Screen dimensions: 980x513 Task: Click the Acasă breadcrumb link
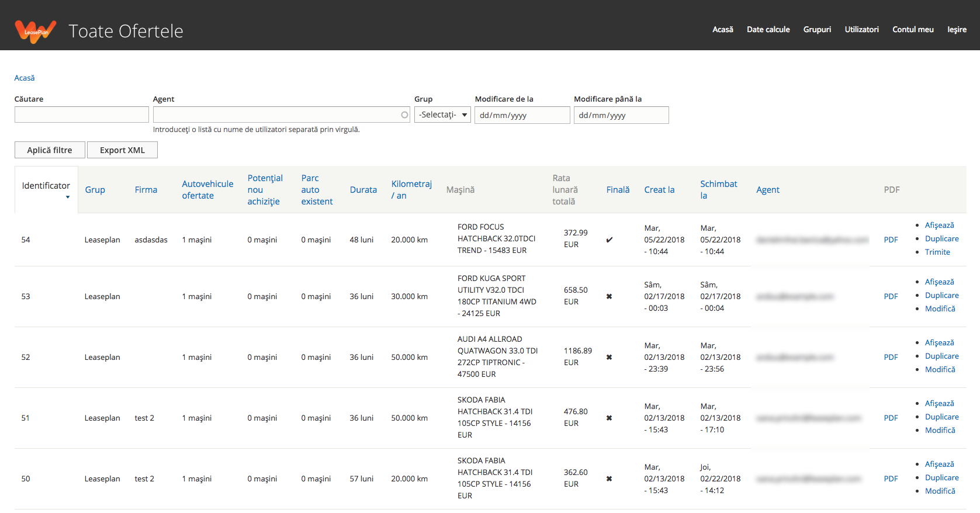click(25, 78)
